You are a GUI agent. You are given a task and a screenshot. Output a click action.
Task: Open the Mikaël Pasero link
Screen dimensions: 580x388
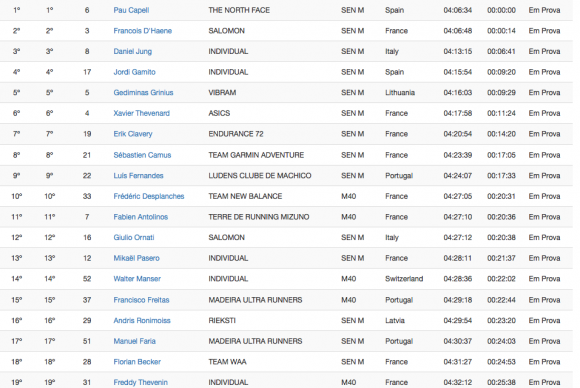tap(136, 258)
